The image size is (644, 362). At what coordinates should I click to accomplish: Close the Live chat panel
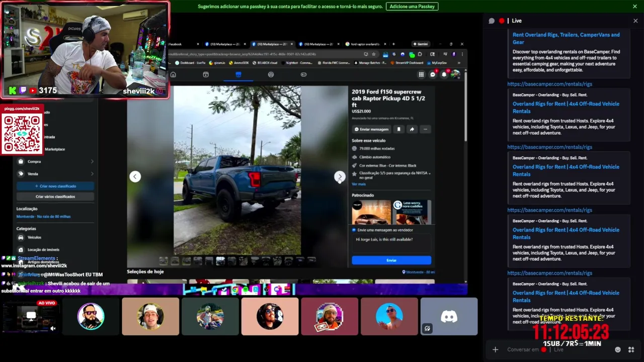click(635, 21)
